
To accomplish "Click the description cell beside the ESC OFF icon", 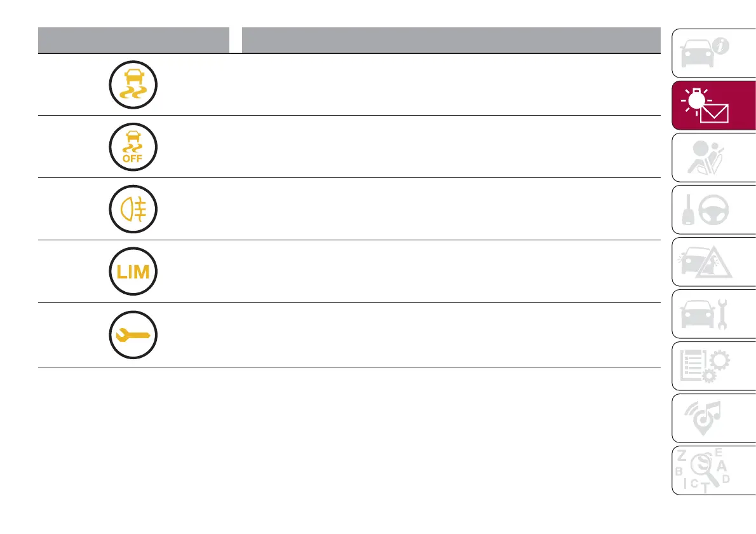I will coord(450,147).
